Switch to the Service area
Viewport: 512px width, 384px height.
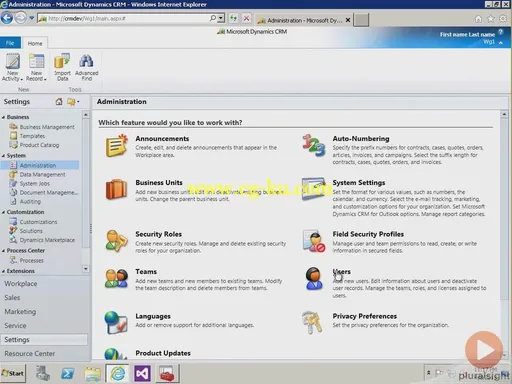coord(15,326)
